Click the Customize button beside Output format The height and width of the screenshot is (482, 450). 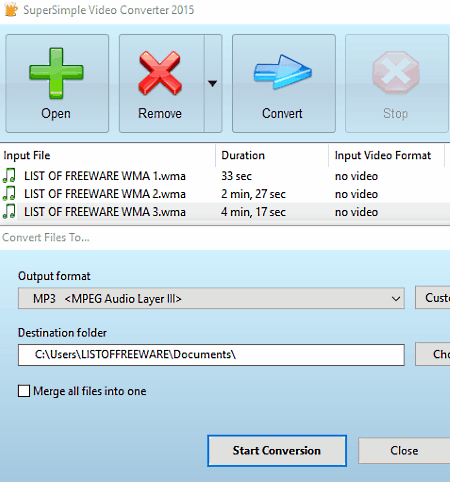433,298
